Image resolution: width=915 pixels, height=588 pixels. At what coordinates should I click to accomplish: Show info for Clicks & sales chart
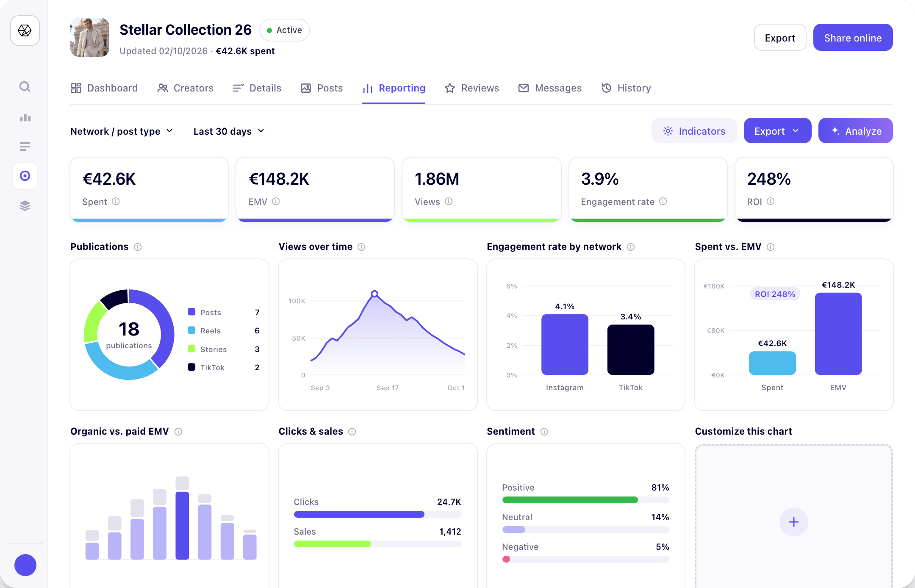pos(352,432)
